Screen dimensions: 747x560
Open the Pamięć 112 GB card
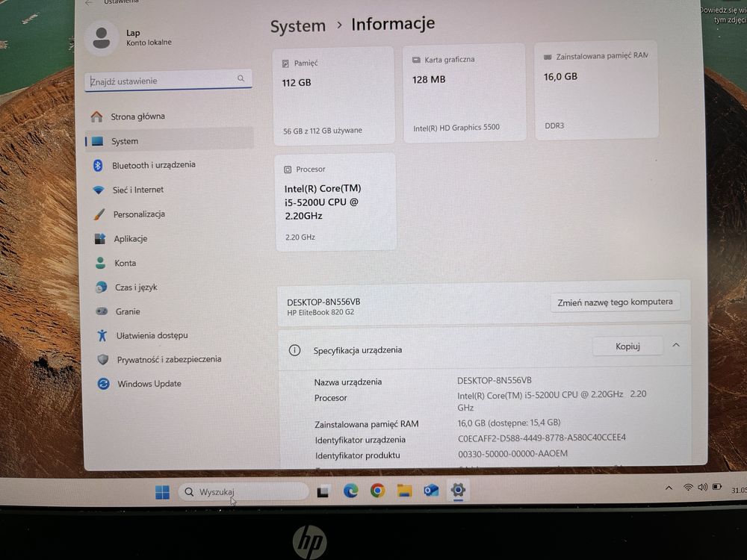coord(333,96)
